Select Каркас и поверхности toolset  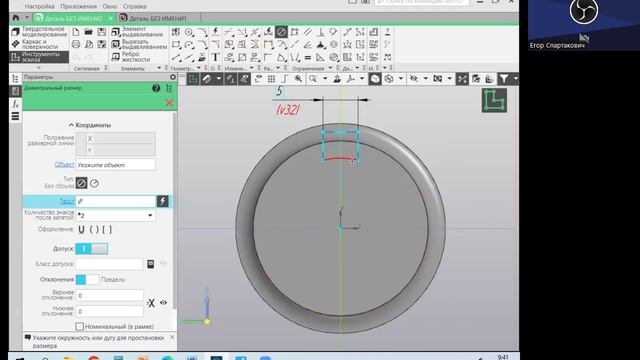[x=39, y=44]
